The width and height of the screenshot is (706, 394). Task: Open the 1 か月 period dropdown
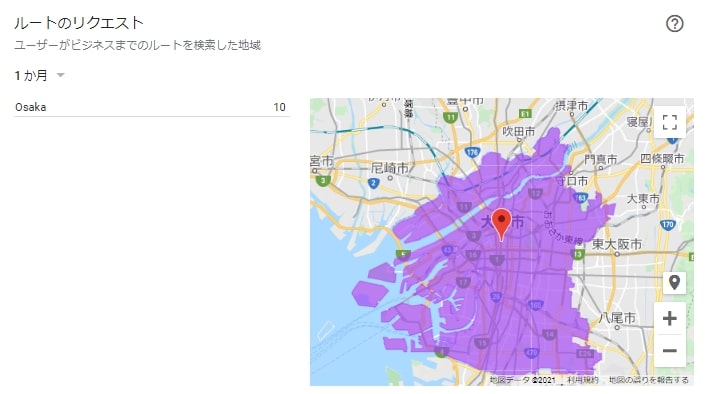pos(40,75)
